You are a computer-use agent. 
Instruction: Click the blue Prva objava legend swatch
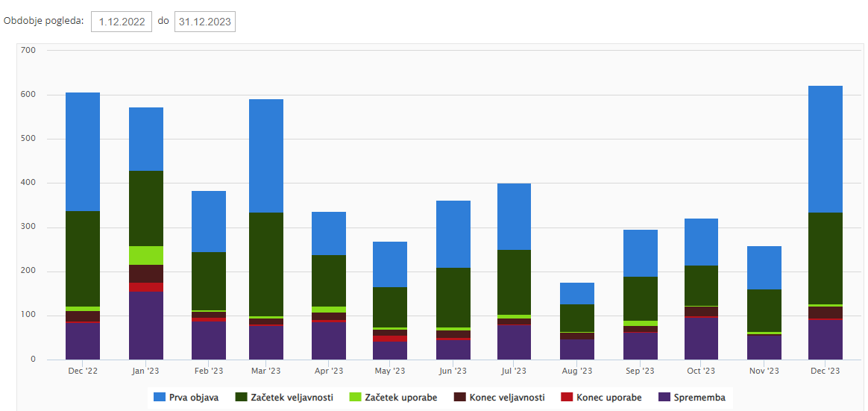(x=159, y=398)
